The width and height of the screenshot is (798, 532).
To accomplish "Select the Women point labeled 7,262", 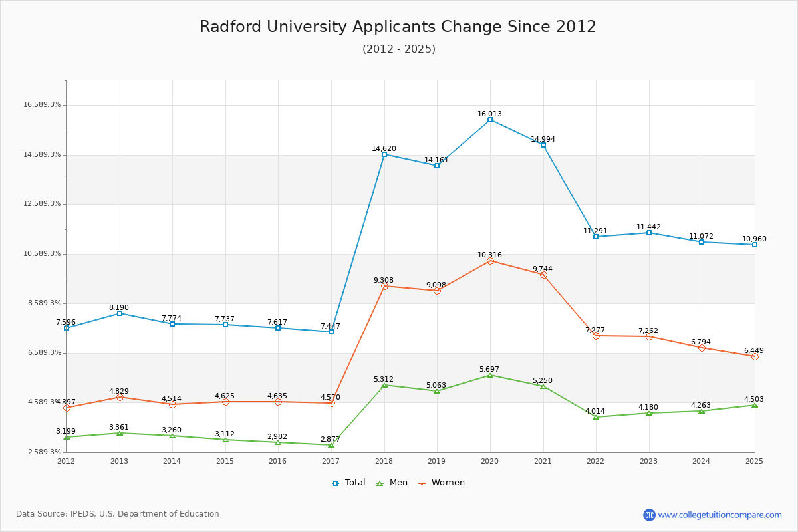I will pyautogui.click(x=649, y=336).
